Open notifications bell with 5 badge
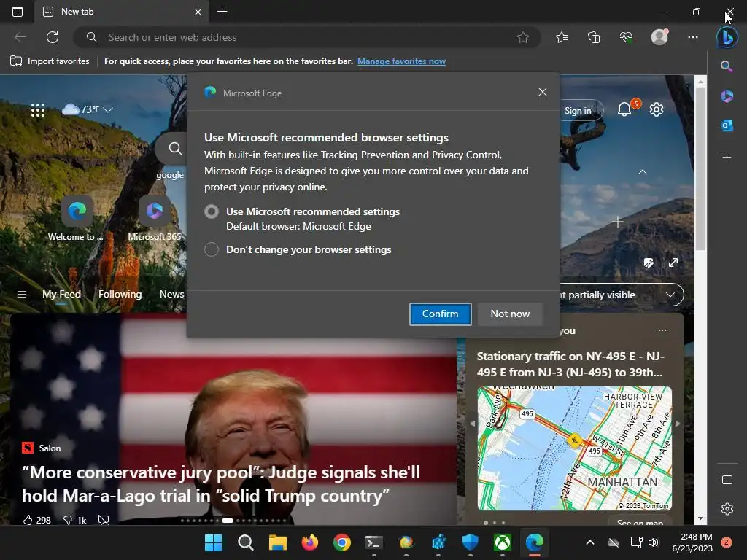Viewport: 747px width, 560px height. click(626, 109)
